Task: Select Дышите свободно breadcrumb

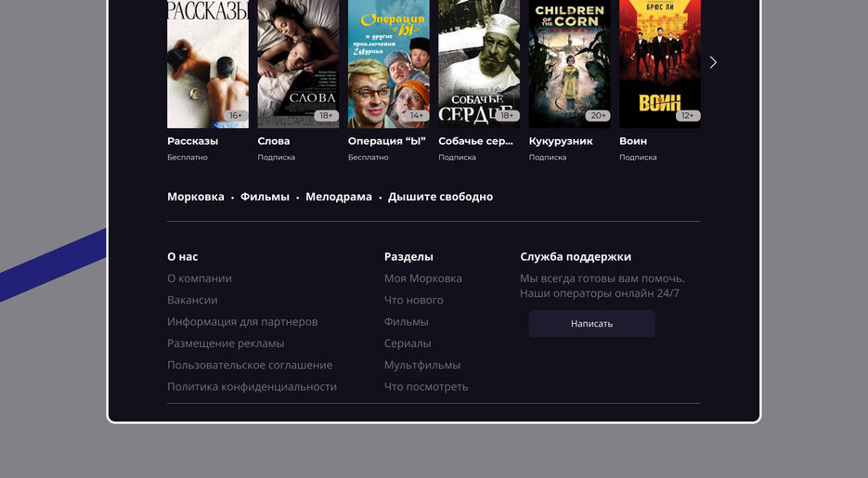Action: pyautogui.click(x=441, y=197)
